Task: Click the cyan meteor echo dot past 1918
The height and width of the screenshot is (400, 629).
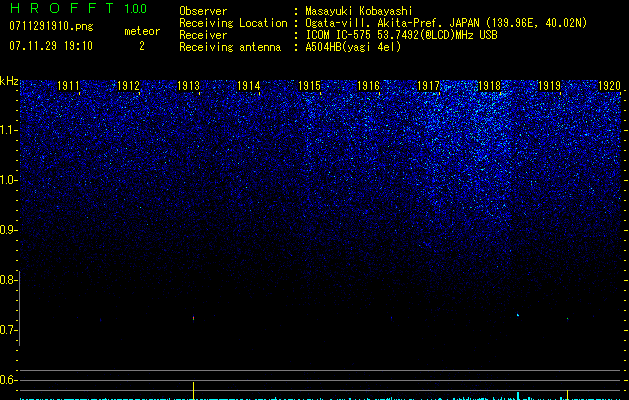Action: coord(518,315)
